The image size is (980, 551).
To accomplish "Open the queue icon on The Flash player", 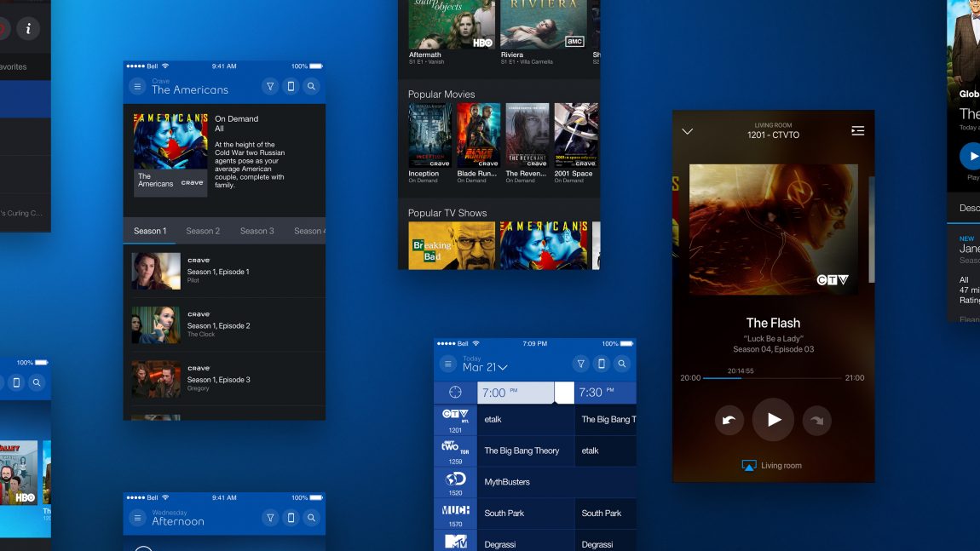I will [857, 130].
